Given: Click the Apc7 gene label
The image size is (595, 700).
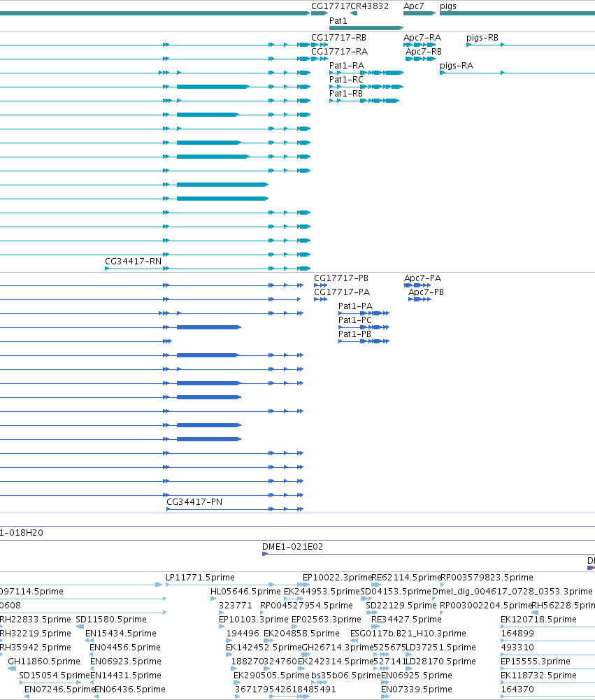Looking at the screenshot, I should (413, 6).
